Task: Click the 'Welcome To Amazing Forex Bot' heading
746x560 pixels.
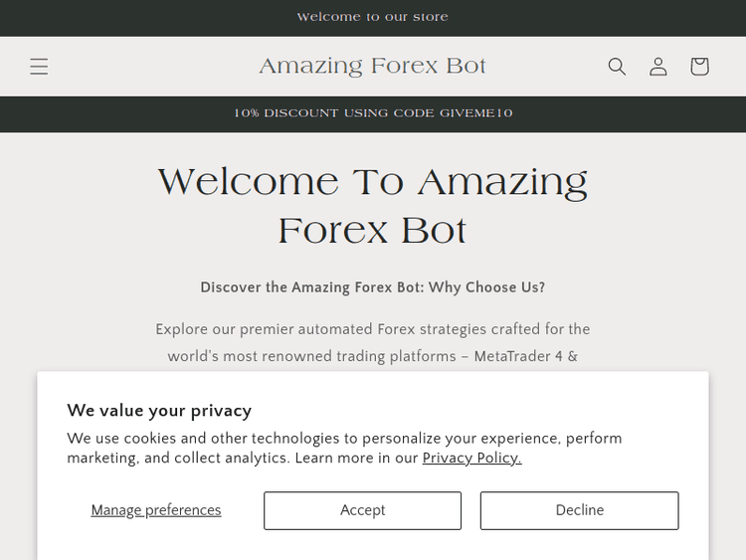Action: pyautogui.click(x=373, y=206)
